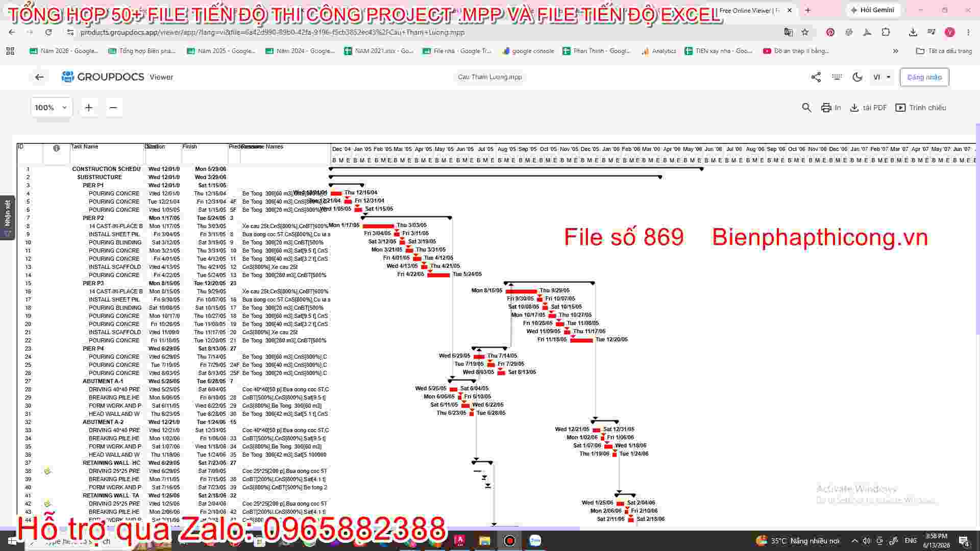Image resolution: width=980 pixels, height=551 pixels.
Task: Open the profile avatar icon
Action: point(949,32)
